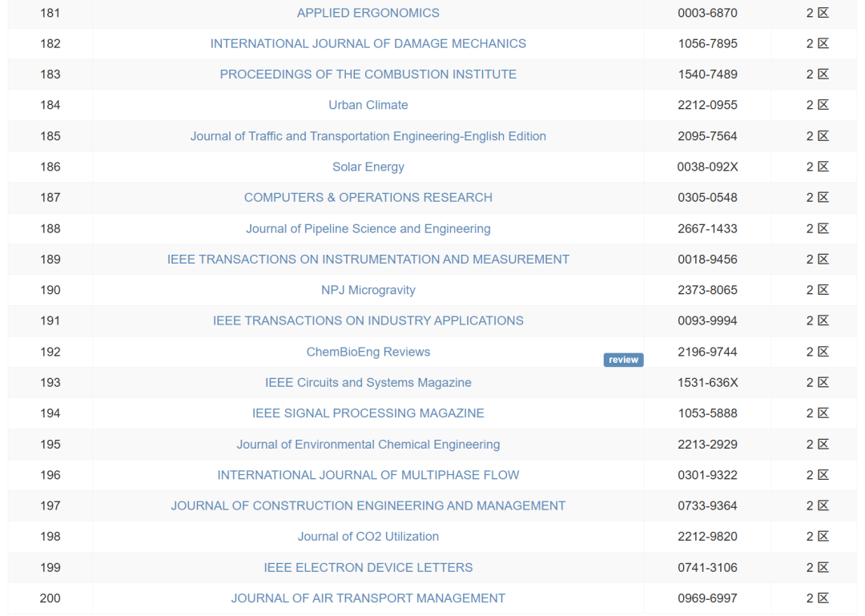
Task: Click row number 181
Action: tap(50, 13)
